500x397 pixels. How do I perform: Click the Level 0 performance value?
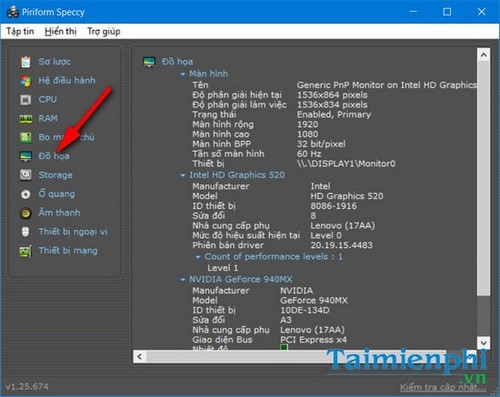click(326, 235)
